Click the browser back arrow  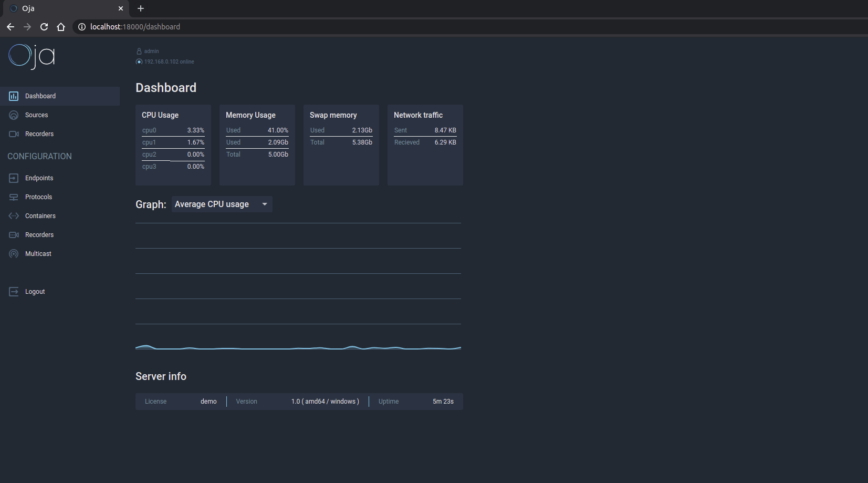11,27
